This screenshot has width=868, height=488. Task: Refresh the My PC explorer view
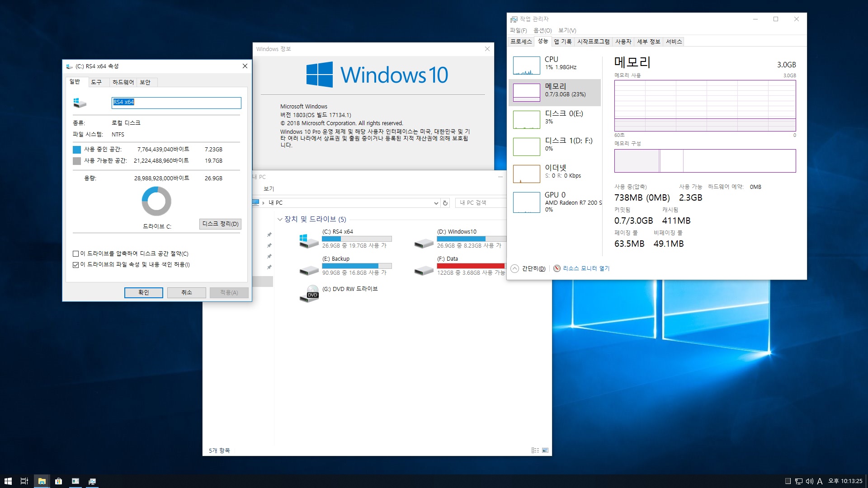(445, 203)
